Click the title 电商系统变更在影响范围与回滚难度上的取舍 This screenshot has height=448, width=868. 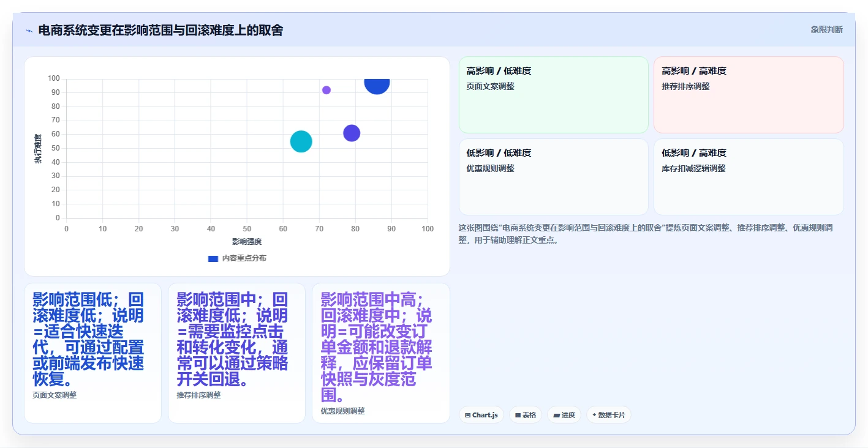tap(160, 31)
